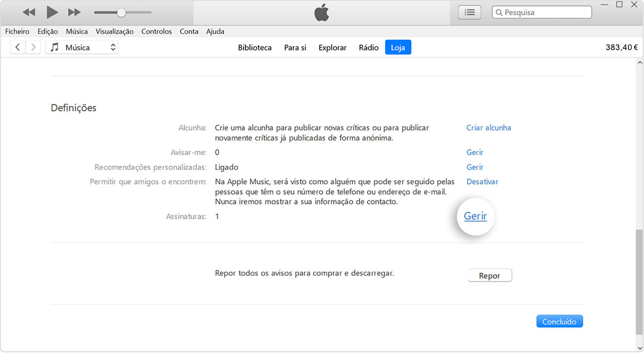Click the Rewind playback icon
644x353 pixels.
tap(29, 12)
